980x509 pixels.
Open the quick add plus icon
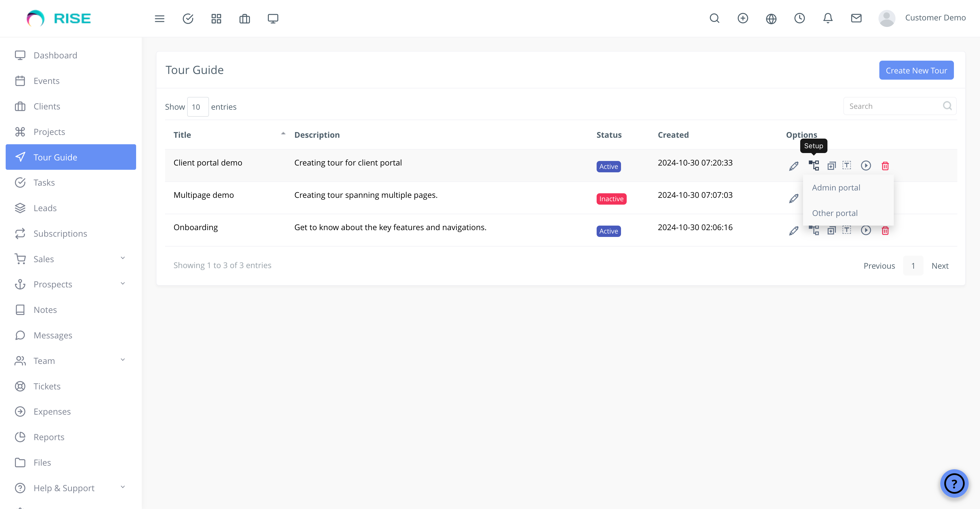coord(743,18)
